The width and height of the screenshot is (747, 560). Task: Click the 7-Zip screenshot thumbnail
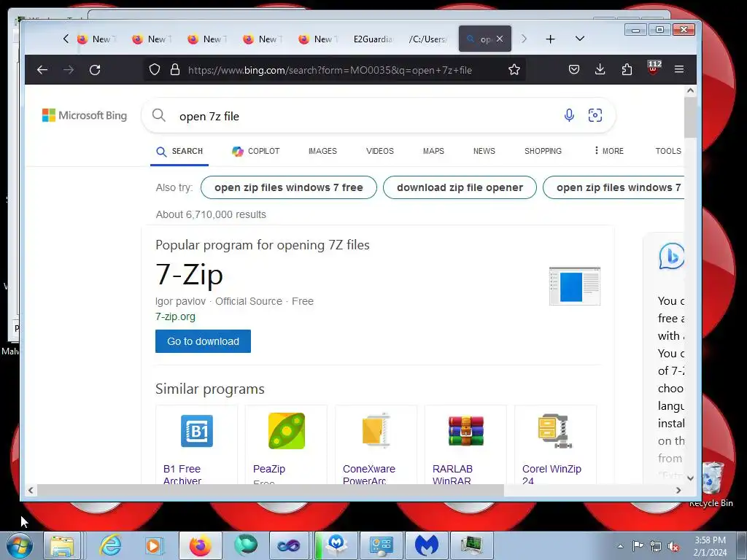[575, 286]
